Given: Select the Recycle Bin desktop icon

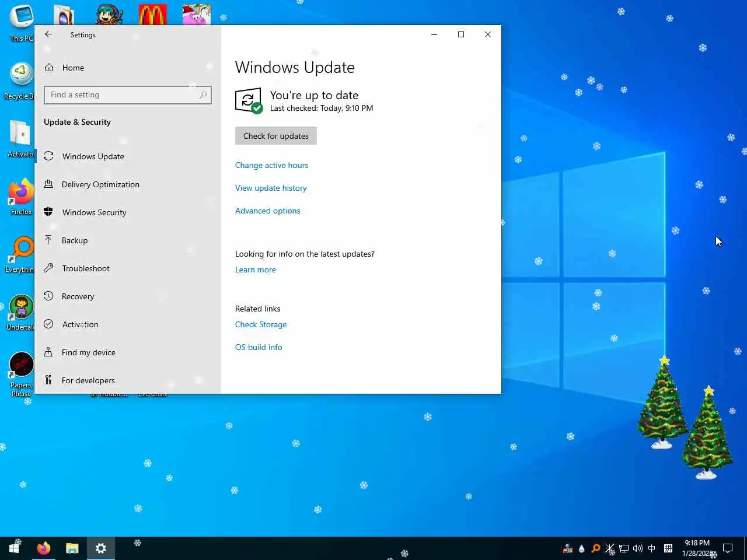Looking at the screenshot, I should click(x=20, y=82).
